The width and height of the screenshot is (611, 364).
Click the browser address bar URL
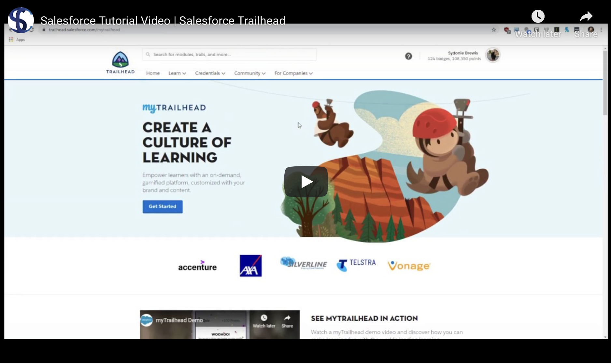point(84,30)
